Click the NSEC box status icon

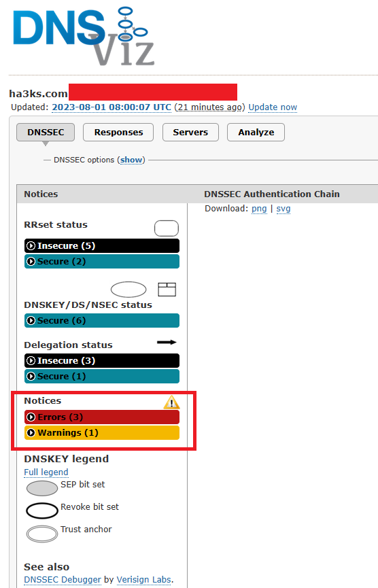[x=167, y=290]
